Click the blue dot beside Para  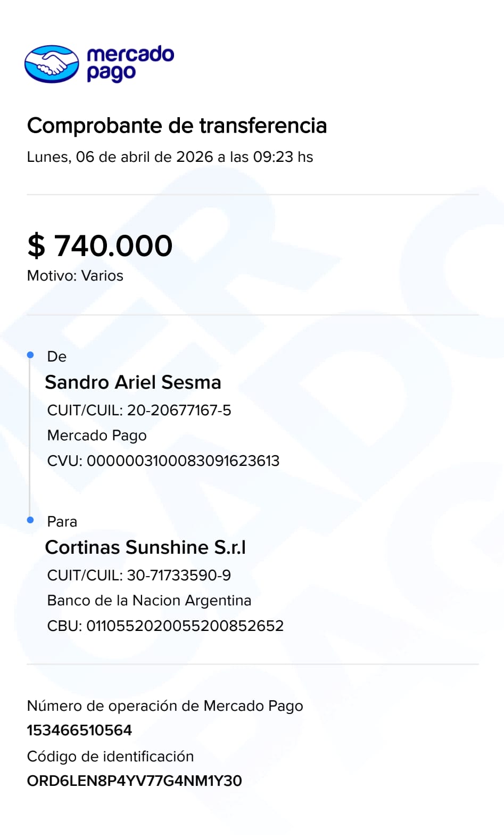coord(30,520)
